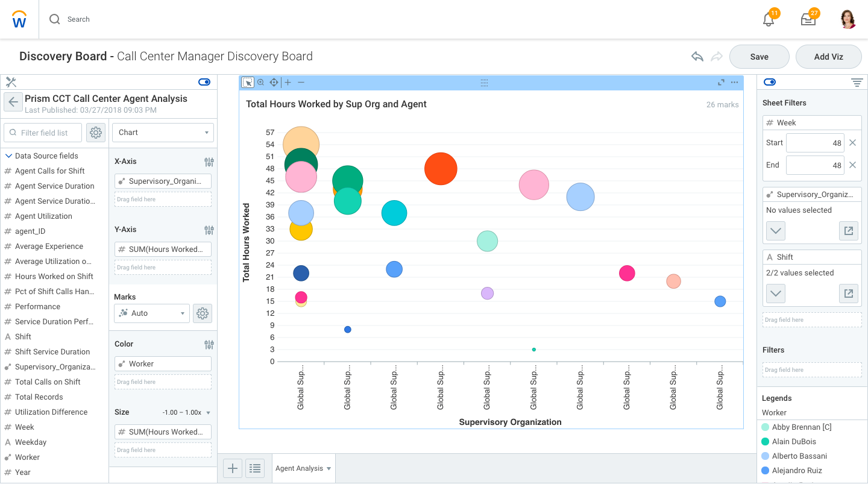The image size is (868, 484).
Task: Open the Marks Auto dropdown
Action: [x=151, y=313]
